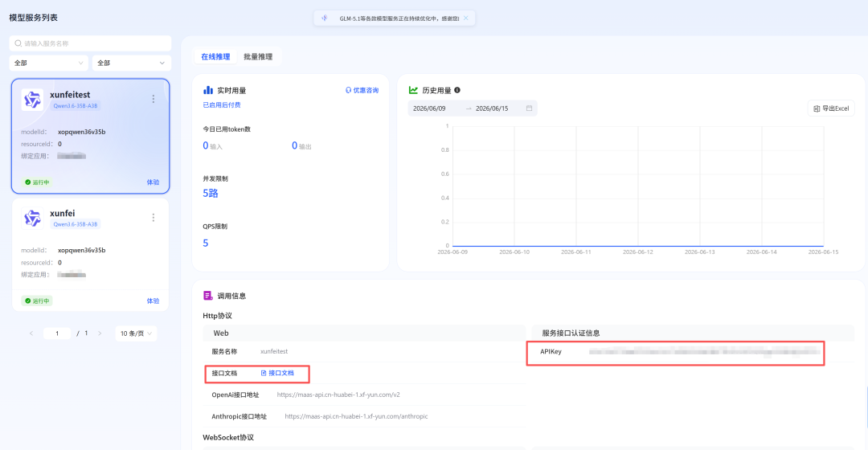
Task: Click the 模型服务列表 page heading
Action: 33,18
